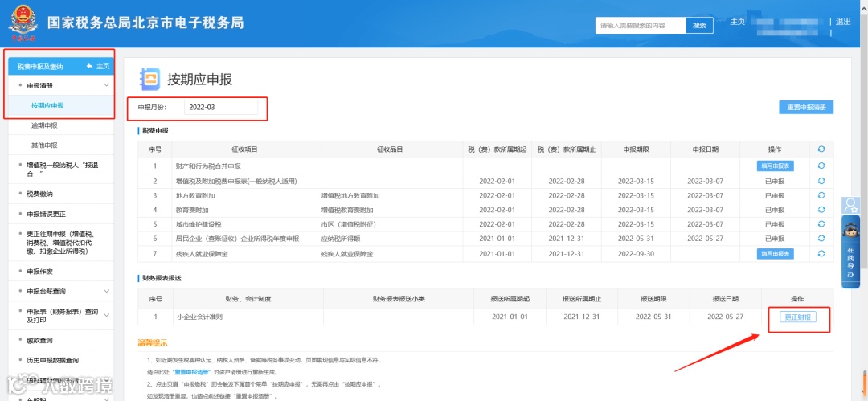Click the 税费申报 section heading
Image resolution: width=868 pixels, height=401 pixels.
coord(155,131)
